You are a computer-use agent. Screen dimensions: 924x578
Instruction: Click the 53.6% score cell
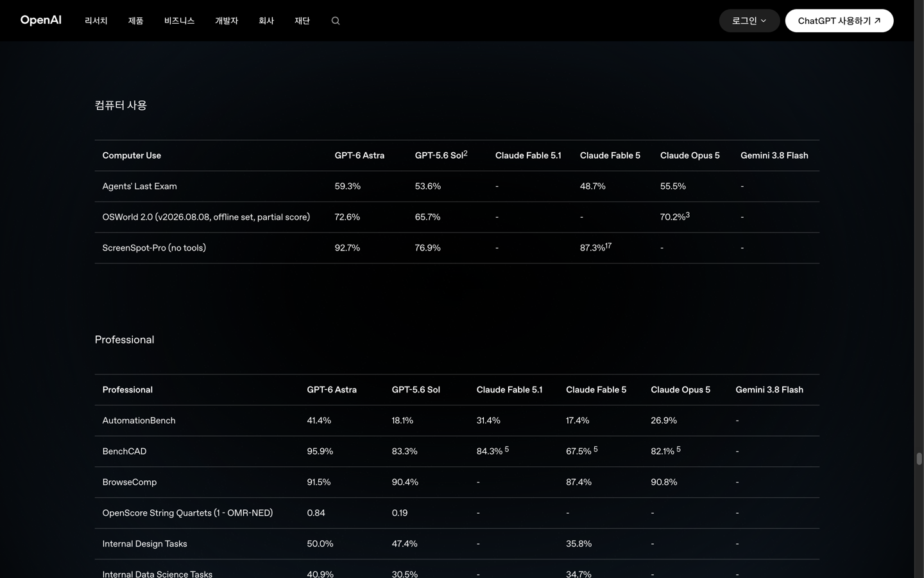tap(428, 186)
